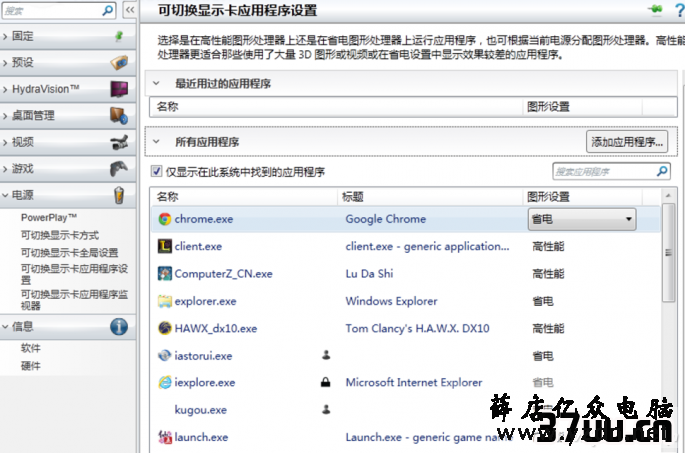Viewport: 685px width, 453px height.
Task: Click the HydraVision monitor icon
Action: coord(119,89)
